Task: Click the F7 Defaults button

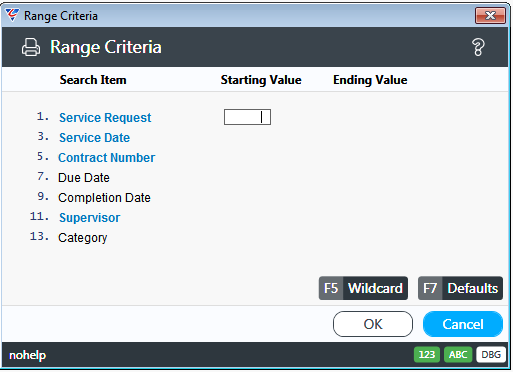Action: [460, 288]
